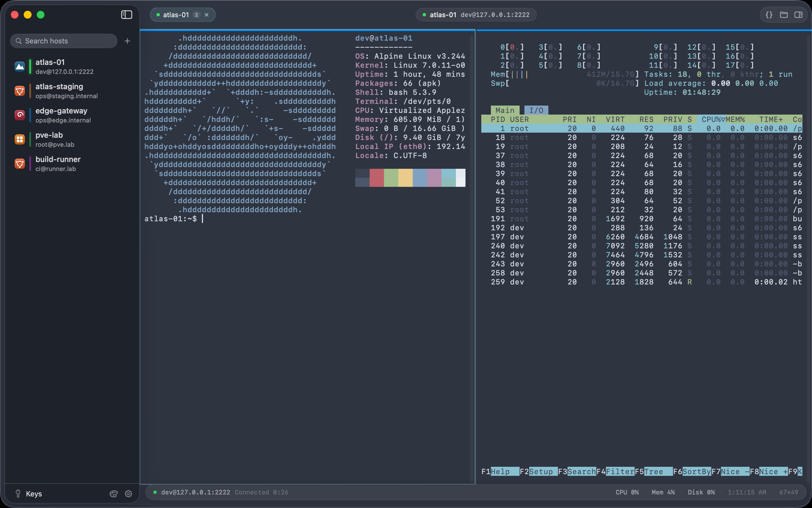Click the red neofetch color block
812x508 pixels.
coord(376,178)
